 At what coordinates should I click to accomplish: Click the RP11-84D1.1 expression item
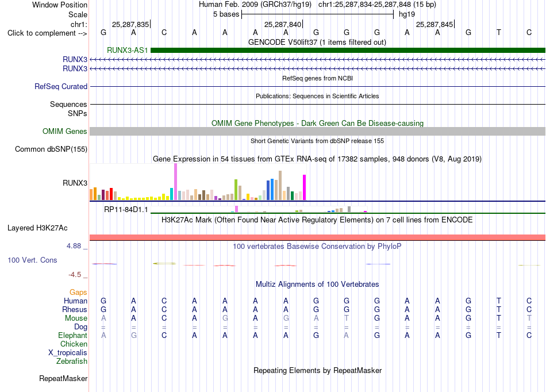(x=259, y=209)
